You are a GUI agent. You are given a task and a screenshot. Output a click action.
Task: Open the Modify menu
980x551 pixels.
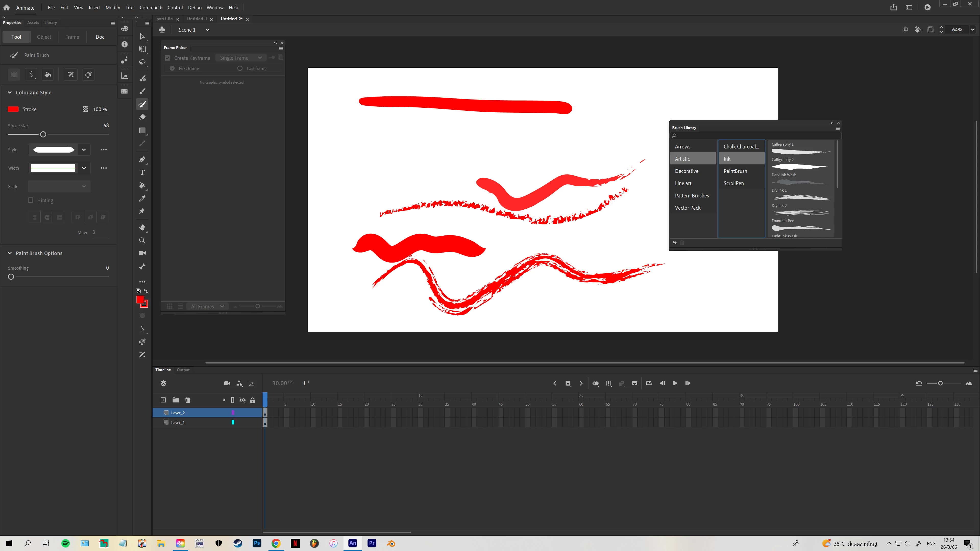[113, 8]
